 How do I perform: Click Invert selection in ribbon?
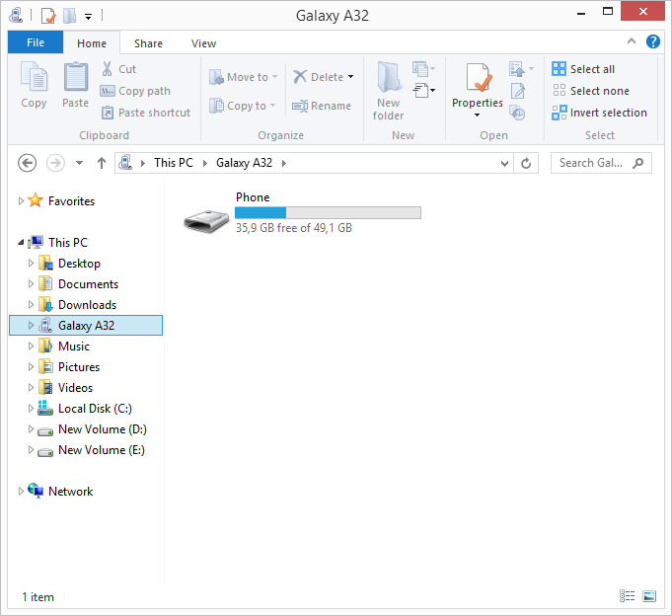pos(599,113)
